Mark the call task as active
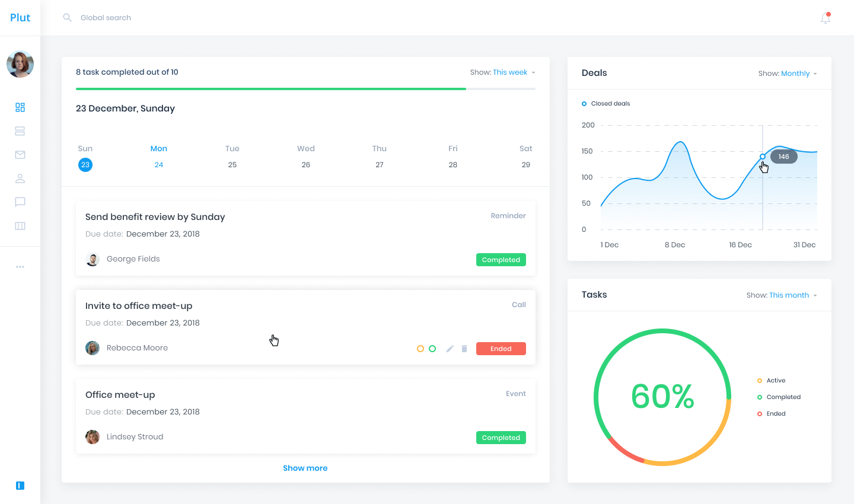The width and height of the screenshot is (854, 504). pyautogui.click(x=420, y=349)
